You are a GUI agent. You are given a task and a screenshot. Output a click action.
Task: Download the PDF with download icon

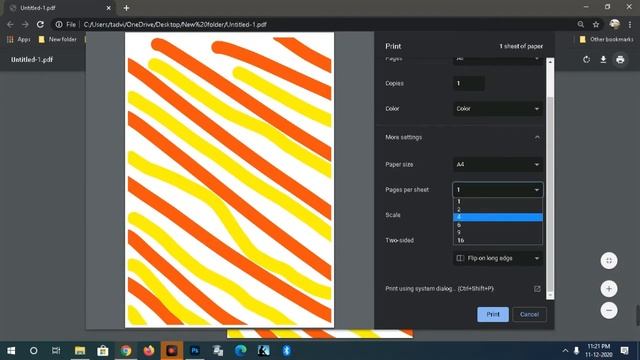603,60
